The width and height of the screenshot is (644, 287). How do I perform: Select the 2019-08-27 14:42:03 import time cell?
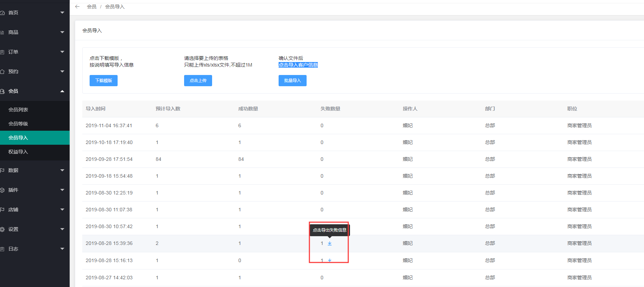tap(109, 278)
